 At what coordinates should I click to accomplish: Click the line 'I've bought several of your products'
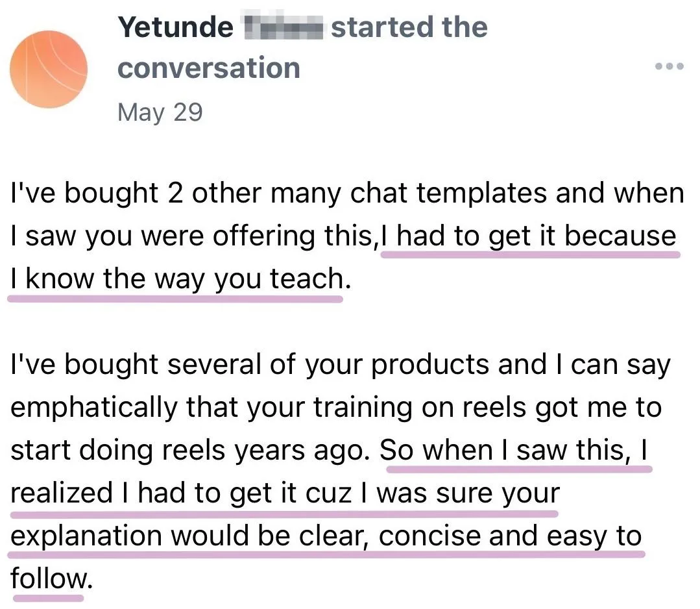340,365
